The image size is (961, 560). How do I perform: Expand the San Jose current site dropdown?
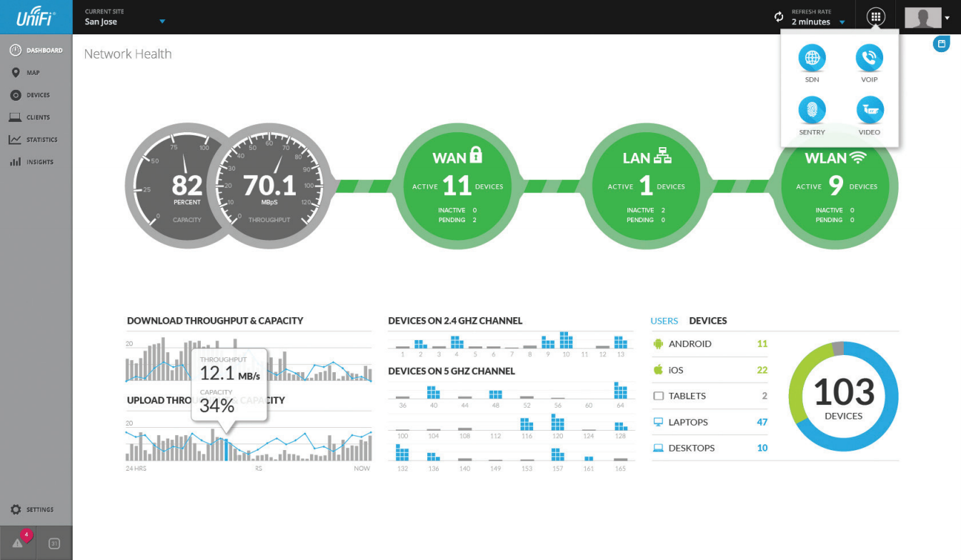coord(162,21)
